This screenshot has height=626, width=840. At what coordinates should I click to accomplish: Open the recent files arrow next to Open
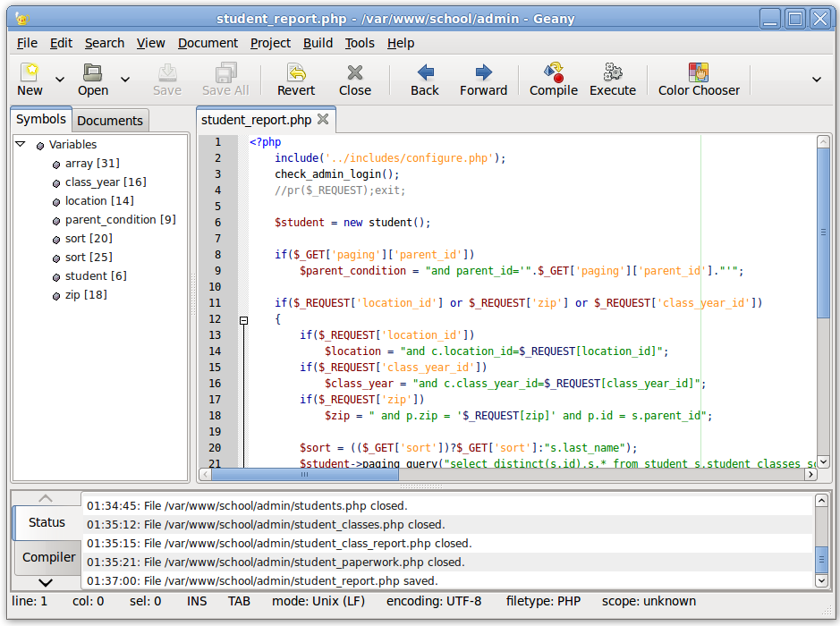[125, 80]
